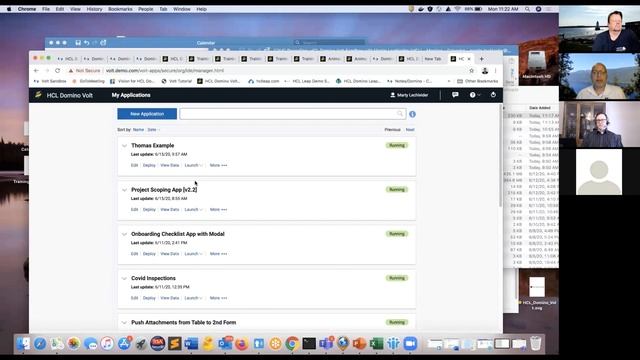Open Microsoft Excel from the dock
The width and height of the screenshot is (640, 360).
(x=376, y=343)
